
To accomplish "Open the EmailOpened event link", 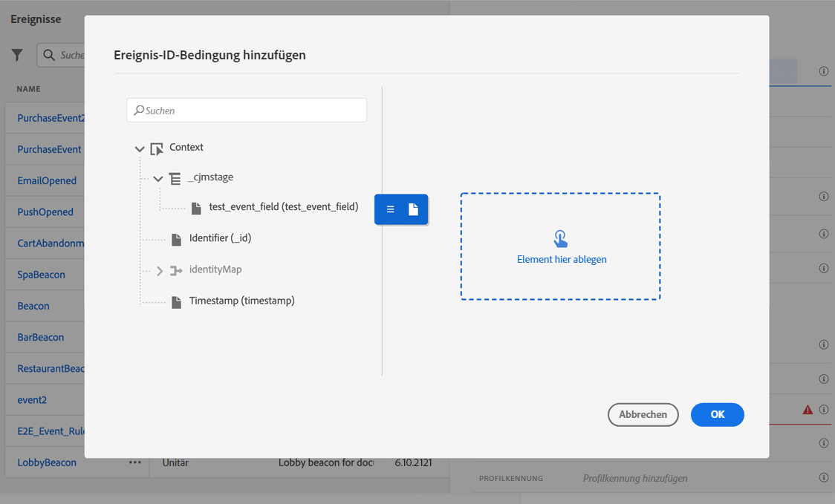I will (47, 180).
